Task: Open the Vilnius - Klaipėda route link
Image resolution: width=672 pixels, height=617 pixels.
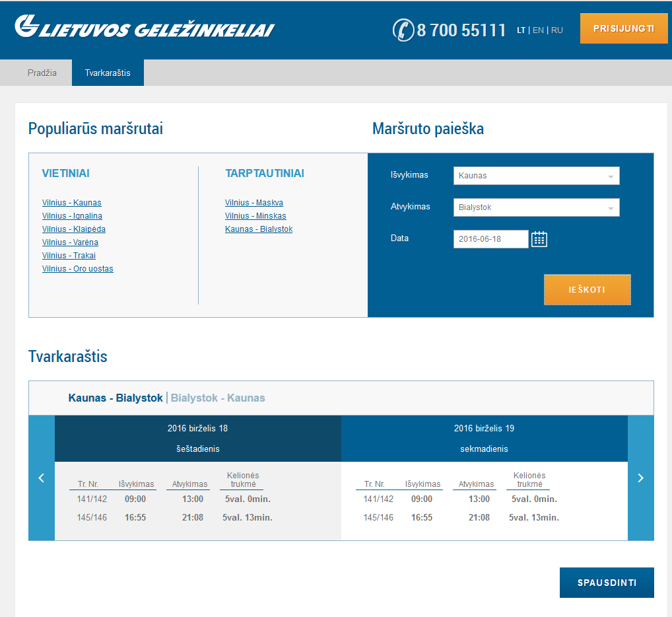Action: tap(74, 229)
